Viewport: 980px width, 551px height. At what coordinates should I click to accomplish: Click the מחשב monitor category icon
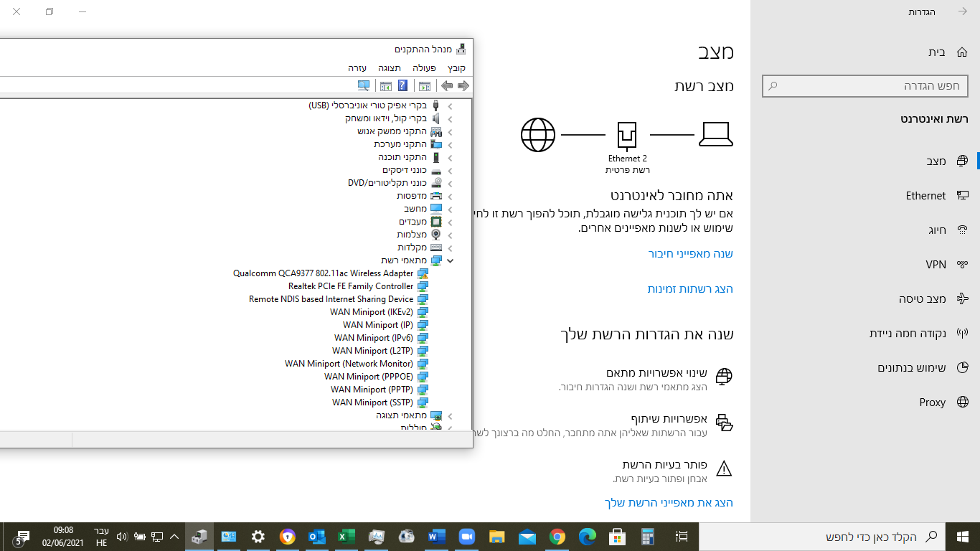pyautogui.click(x=436, y=209)
